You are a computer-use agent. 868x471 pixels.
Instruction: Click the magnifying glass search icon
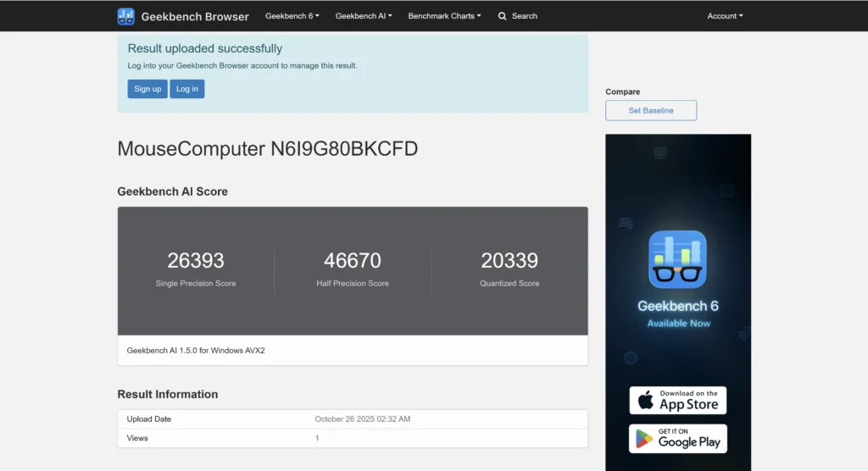(x=503, y=16)
